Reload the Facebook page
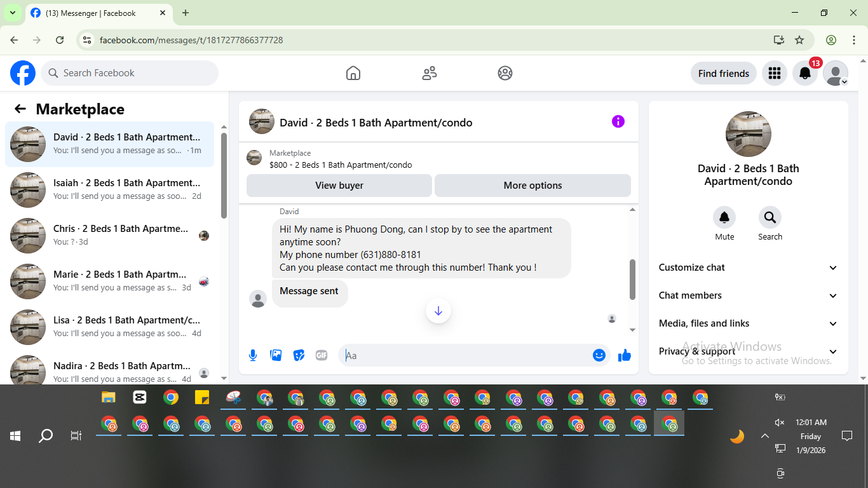The width and height of the screenshot is (868, 488). [x=60, y=40]
